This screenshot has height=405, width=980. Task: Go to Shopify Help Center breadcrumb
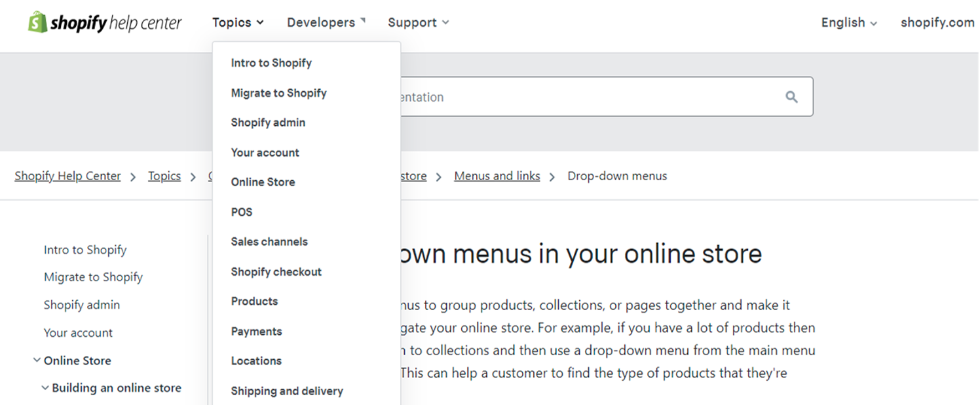point(67,176)
